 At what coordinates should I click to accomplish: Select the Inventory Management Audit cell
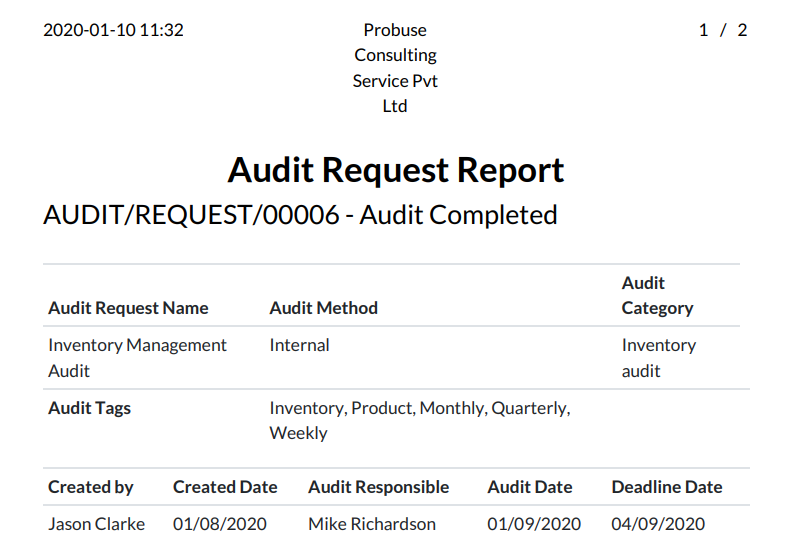(x=137, y=358)
